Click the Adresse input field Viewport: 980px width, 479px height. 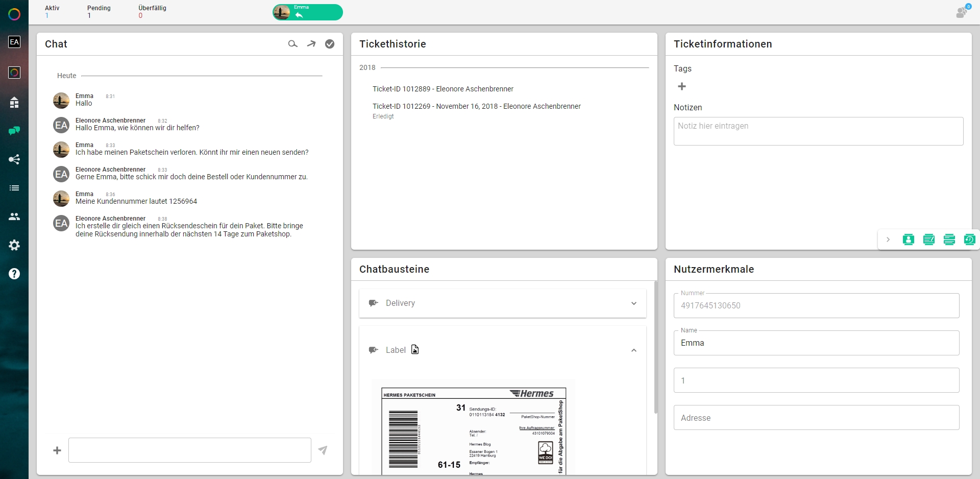click(817, 417)
